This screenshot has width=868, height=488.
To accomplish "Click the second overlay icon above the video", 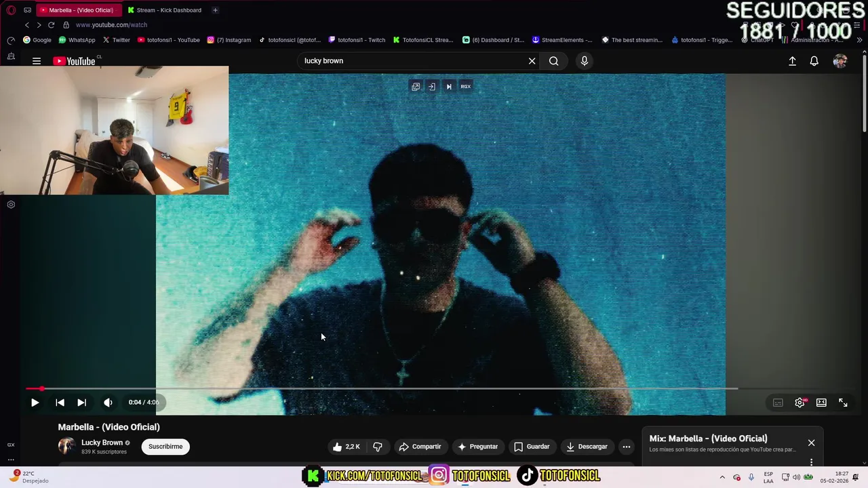I will point(432,87).
